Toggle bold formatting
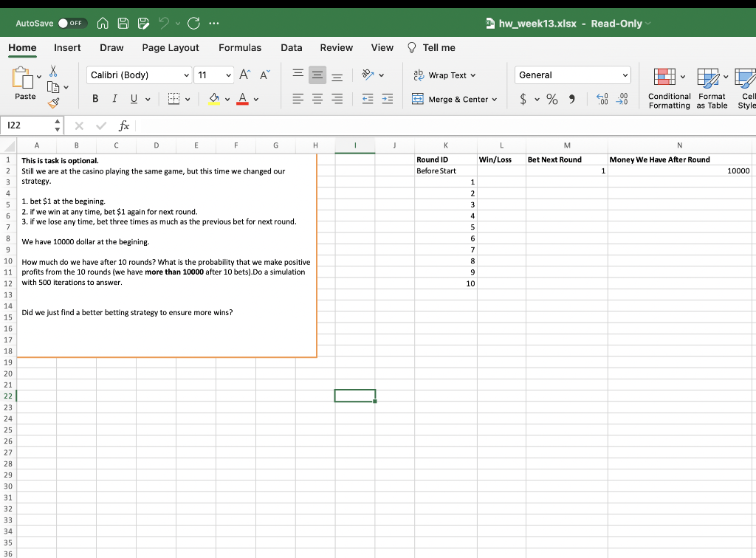Screen dimensions: 756x558 coord(95,97)
